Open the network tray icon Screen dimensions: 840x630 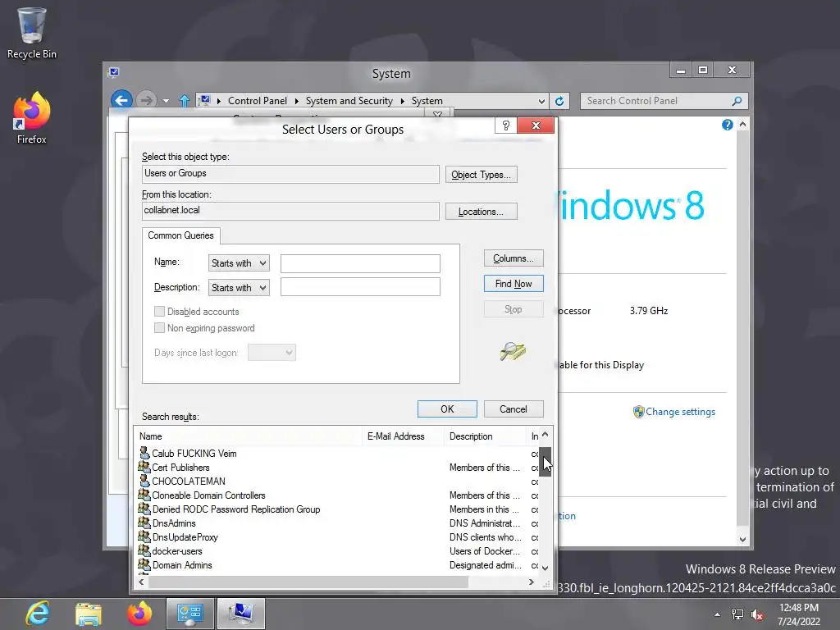coord(737,614)
